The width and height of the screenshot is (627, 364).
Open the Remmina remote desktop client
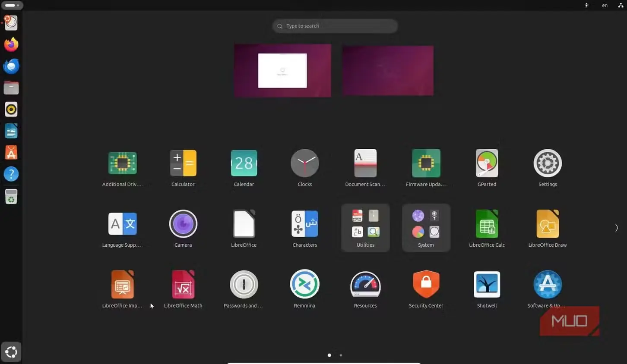pyautogui.click(x=305, y=284)
